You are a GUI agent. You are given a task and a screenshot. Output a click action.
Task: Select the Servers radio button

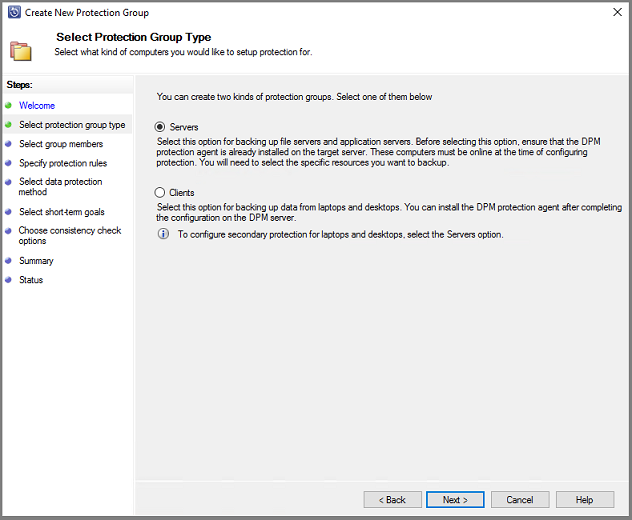click(x=160, y=127)
